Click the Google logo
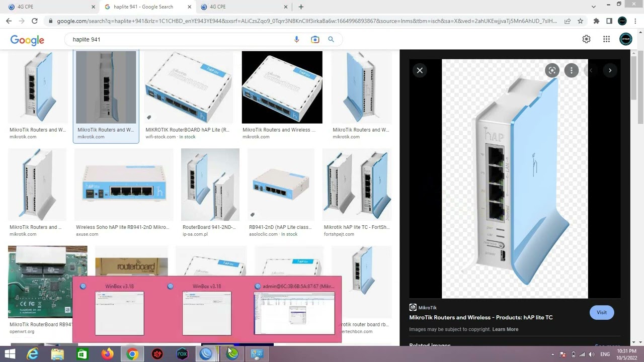 tap(27, 40)
